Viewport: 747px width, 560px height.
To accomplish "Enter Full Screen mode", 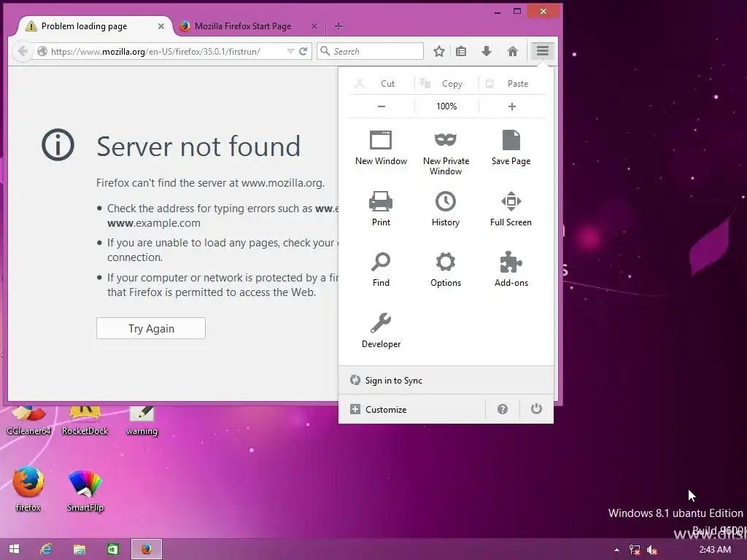I will (511, 209).
